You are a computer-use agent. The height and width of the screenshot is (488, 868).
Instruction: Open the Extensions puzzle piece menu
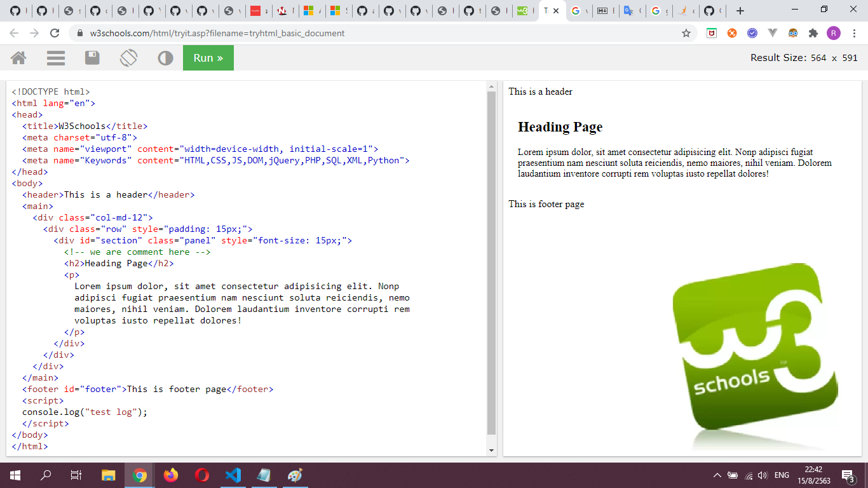pos(813,33)
